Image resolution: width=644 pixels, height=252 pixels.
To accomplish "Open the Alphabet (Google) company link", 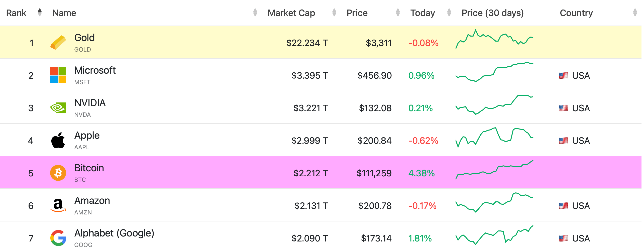I will 114,233.
